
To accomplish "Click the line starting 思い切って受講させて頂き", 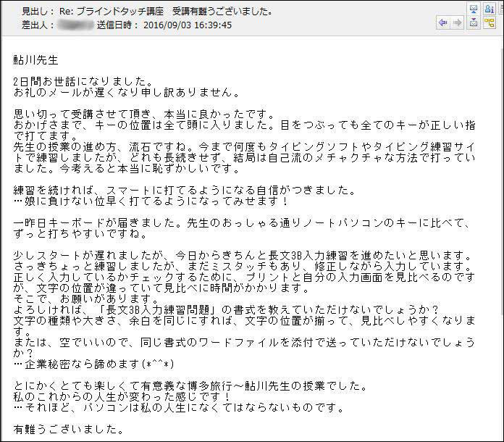I will coord(144,114).
